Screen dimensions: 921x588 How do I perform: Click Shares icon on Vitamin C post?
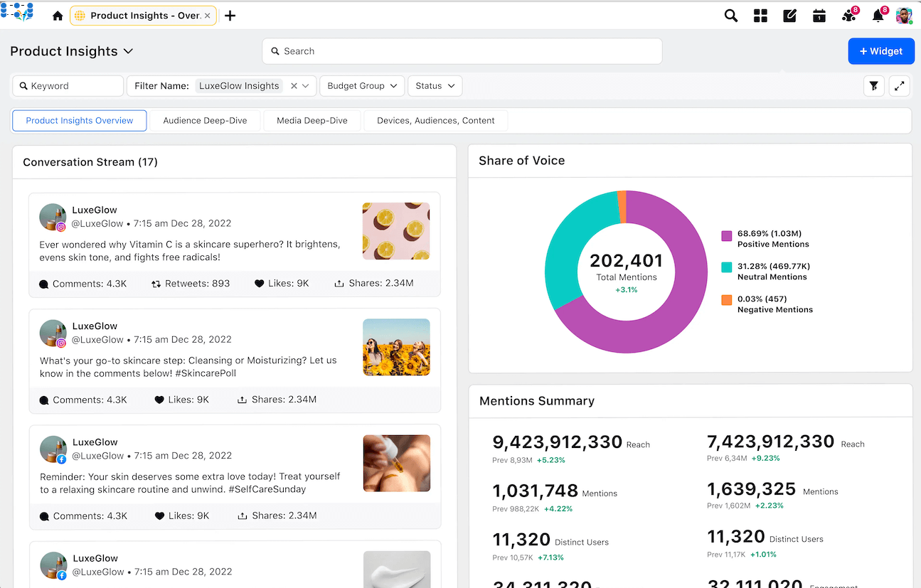tap(339, 284)
